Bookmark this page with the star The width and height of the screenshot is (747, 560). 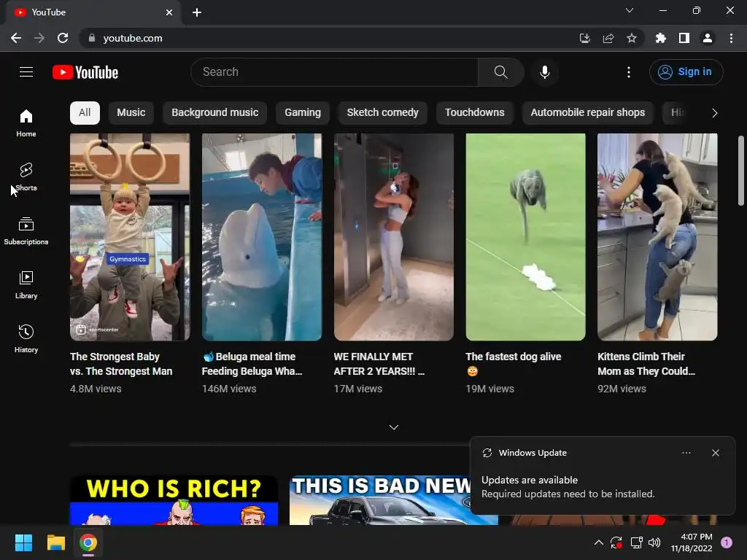(631, 38)
